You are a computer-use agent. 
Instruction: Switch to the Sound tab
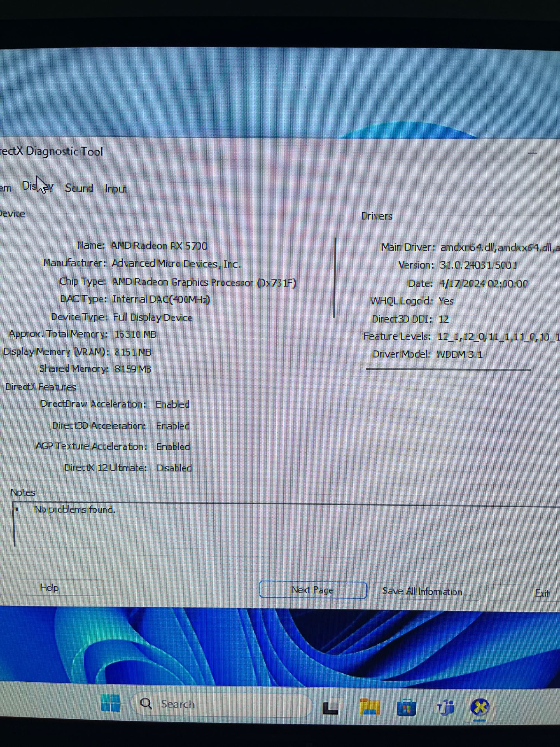coord(79,188)
